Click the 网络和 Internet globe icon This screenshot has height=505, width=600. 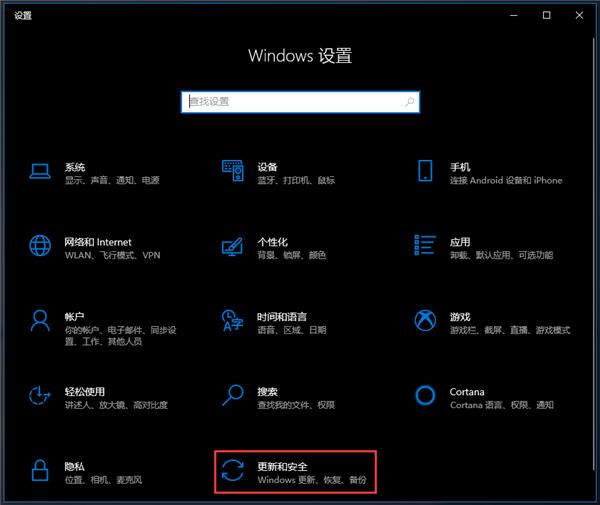(40, 245)
